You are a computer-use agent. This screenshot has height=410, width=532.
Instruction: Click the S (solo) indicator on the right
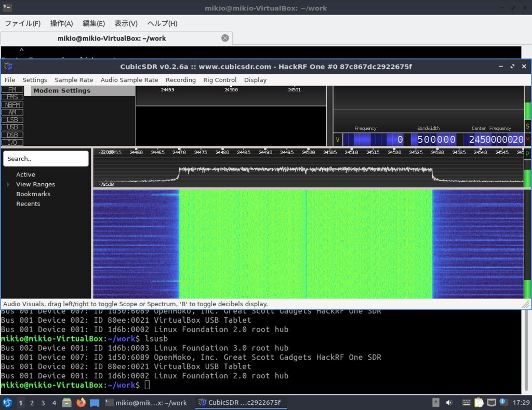click(528, 126)
